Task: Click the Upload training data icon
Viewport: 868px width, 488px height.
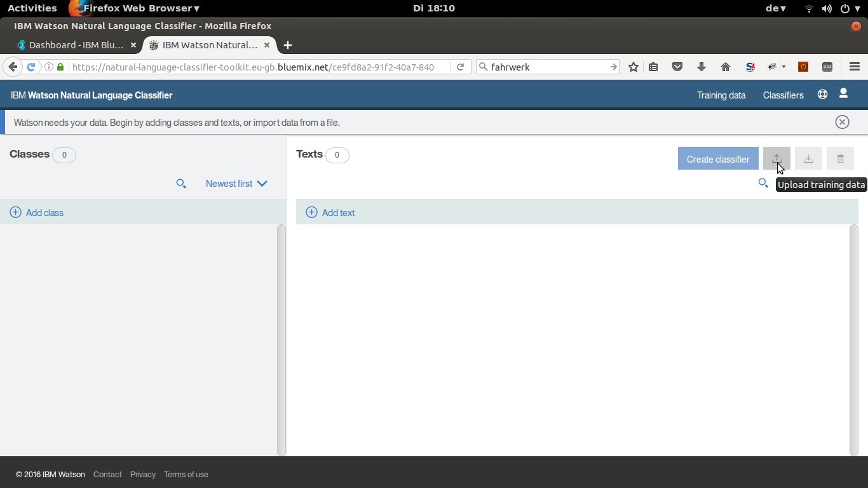Action: [776, 159]
